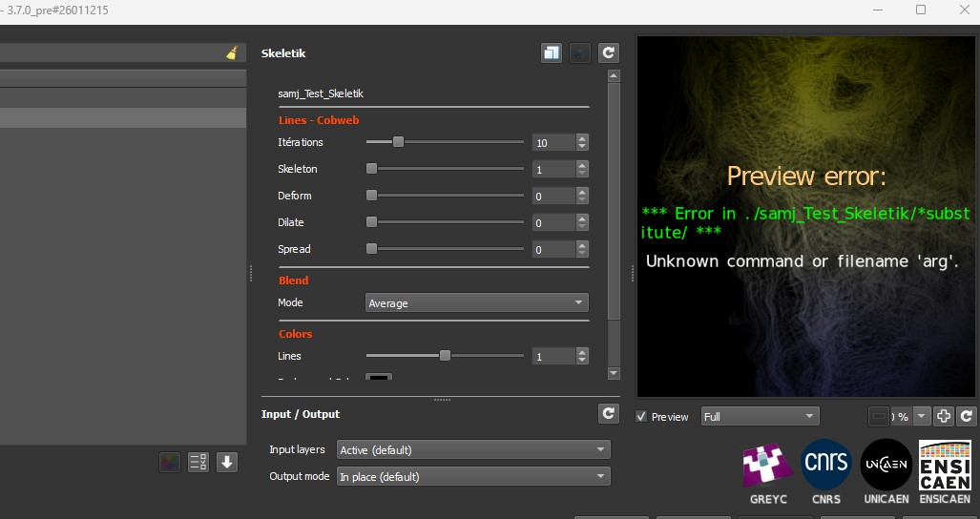The height and width of the screenshot is (519, 980).
Task: Expand the Input layers dropdown
Action: coord(473,449)
